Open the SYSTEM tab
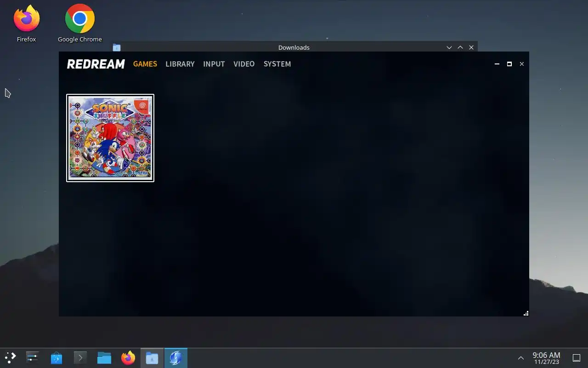This screenshot has height=368, width=588. point(277,64)
